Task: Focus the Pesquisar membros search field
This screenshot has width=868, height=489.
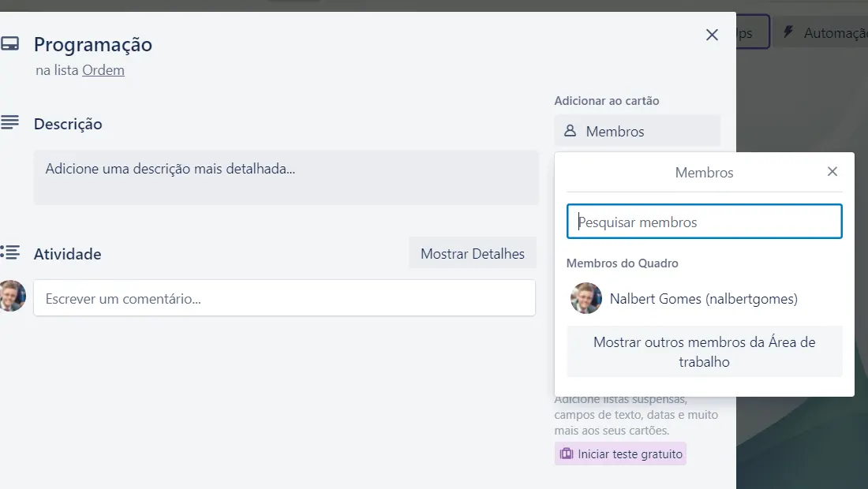Action: (704, 222)
